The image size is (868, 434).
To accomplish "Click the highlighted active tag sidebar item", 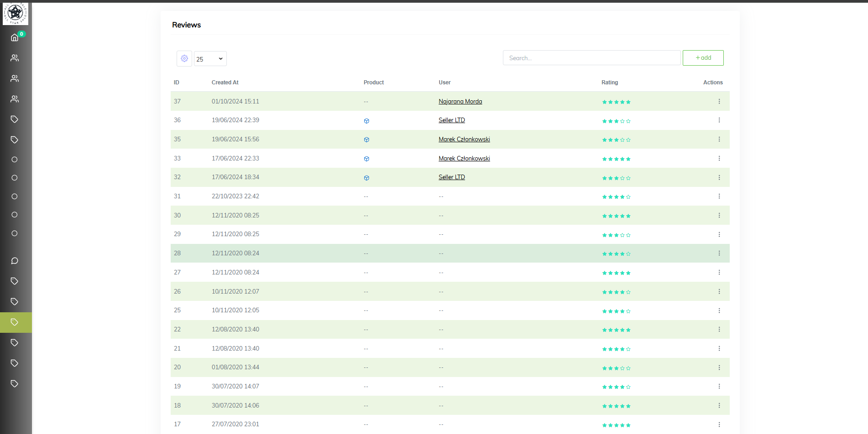I will pyautogui.click(x=15, y=322).
